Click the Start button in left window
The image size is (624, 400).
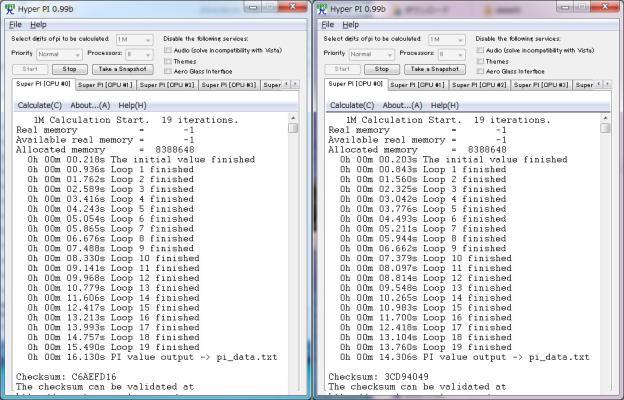(x=30, y=69)
